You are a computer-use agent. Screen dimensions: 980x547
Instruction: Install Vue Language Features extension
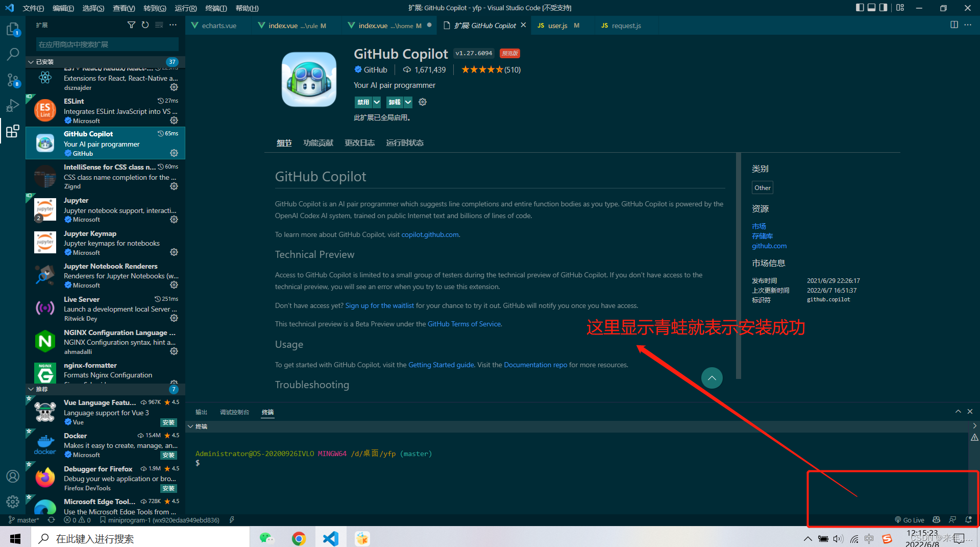[168, 422]
